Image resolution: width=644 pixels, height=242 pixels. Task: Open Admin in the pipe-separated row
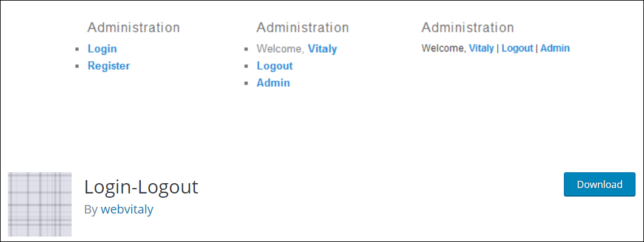[x=555, y=48]
